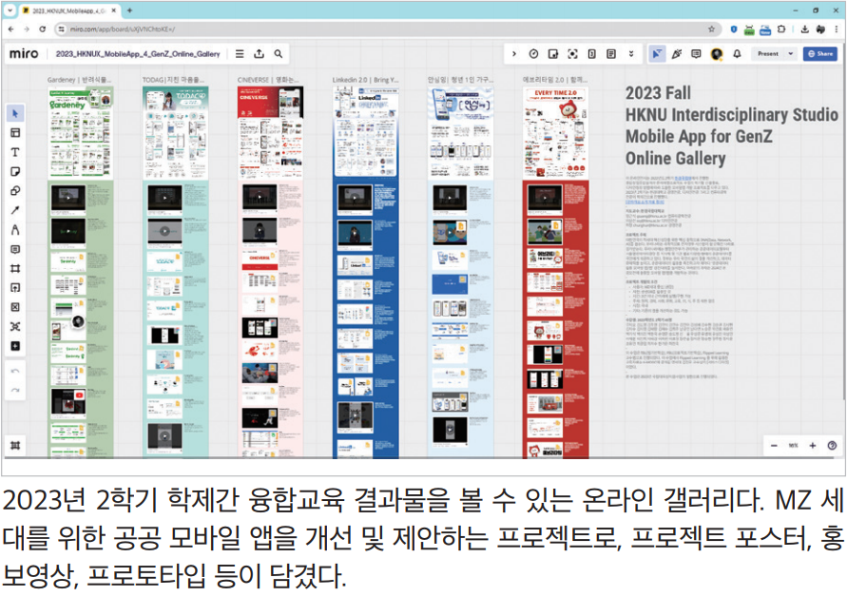Toggle collaborators' cursors visibility
847x616 pixels.
tap(656, 53)
